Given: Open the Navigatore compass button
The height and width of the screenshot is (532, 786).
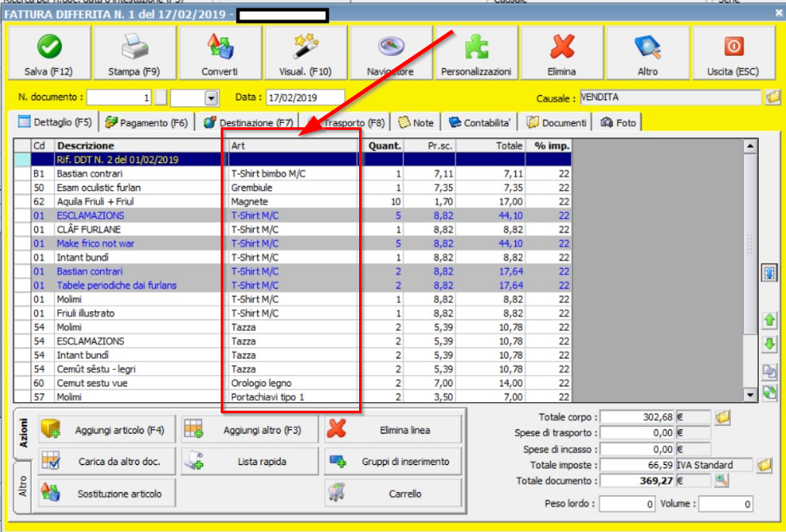Looking at the screenshot, I should [x=391, y=53].
